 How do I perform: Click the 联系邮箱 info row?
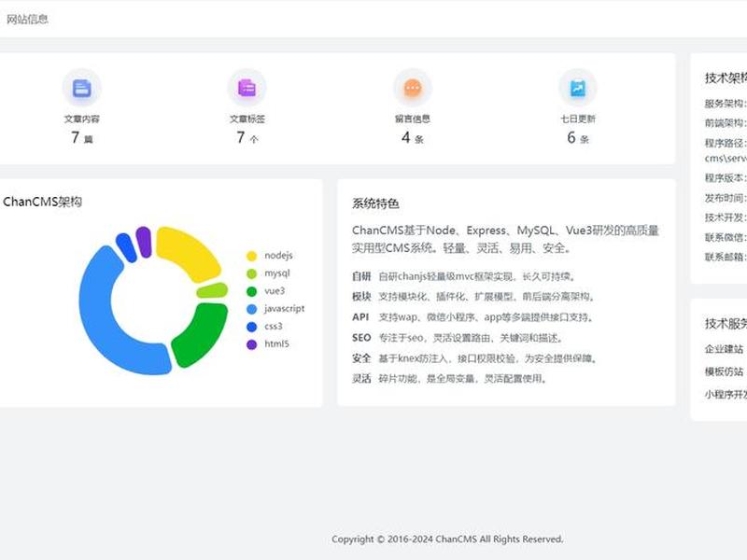726,258
